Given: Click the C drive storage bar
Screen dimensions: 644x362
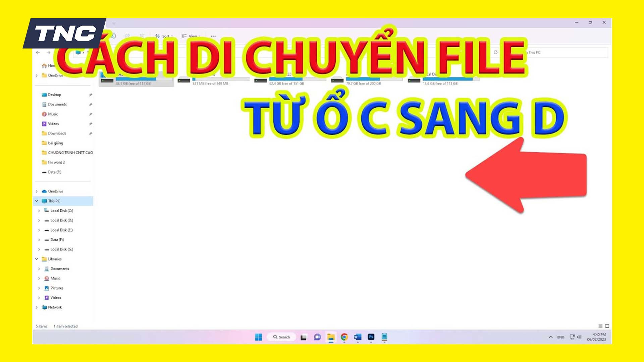Looking at the screenshot, I should 133,79.
